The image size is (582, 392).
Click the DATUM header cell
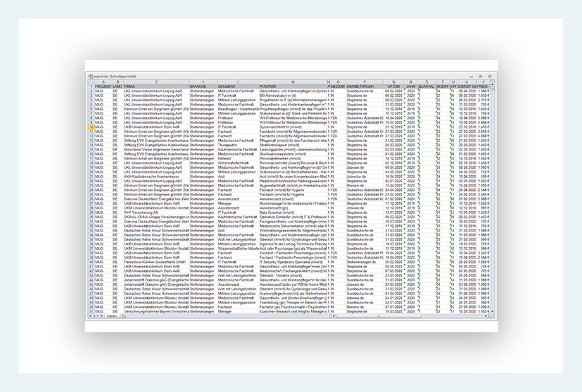[x=393, y=87]
